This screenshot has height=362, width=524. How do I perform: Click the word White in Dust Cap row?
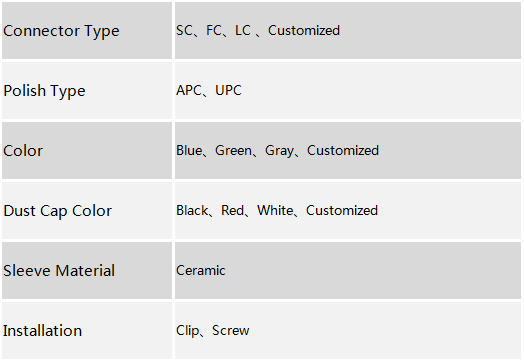tap(275, 211)
